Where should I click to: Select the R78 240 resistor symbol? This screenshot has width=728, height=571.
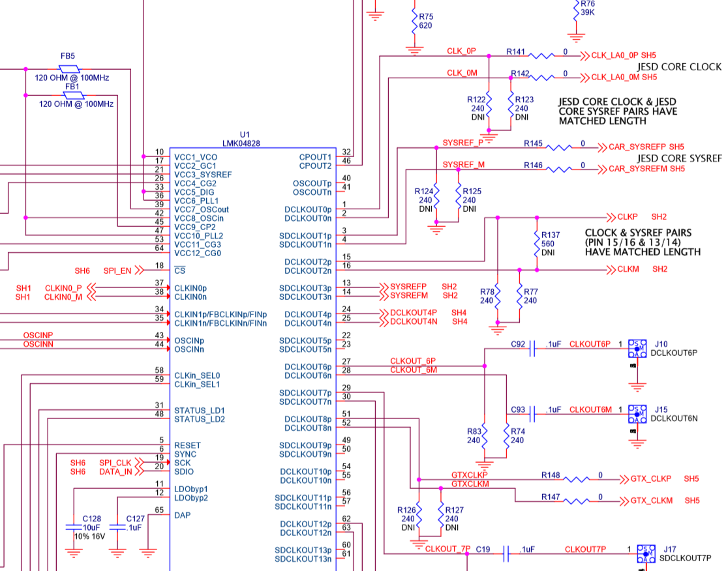pos(497,296)
